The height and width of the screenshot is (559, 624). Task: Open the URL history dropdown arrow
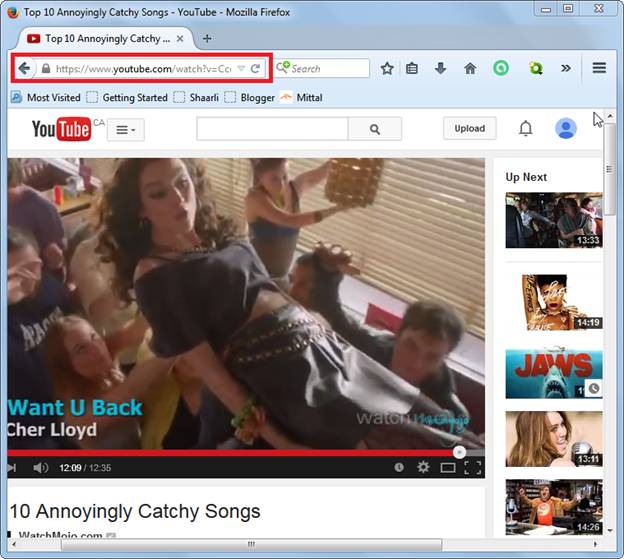(241, 68)
